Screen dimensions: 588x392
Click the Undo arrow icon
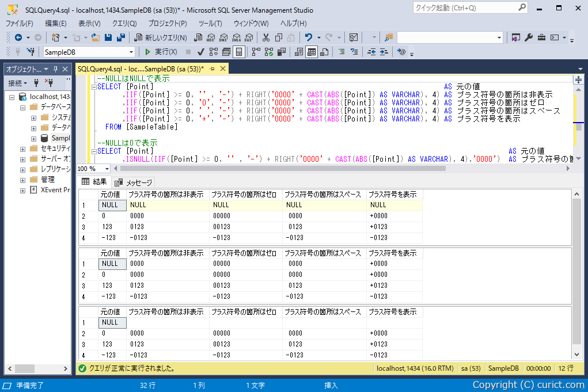[309, 37]
